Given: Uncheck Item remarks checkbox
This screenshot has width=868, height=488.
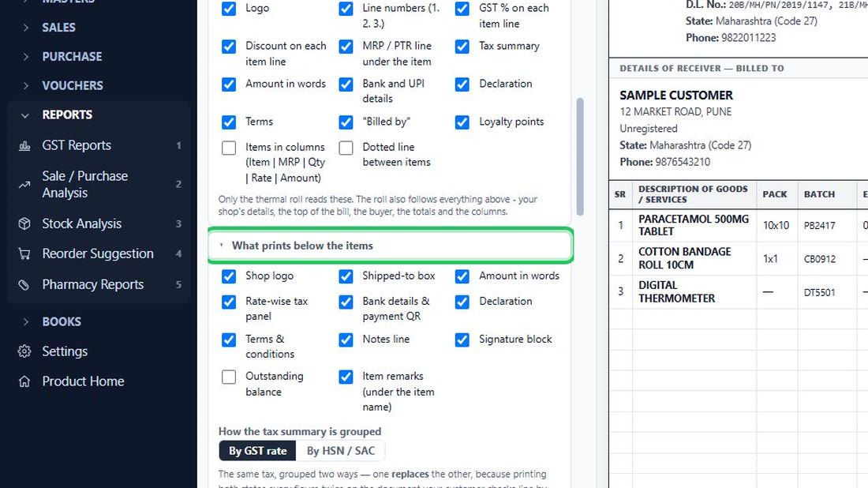Looking at the screenshot, I should 346,377.
